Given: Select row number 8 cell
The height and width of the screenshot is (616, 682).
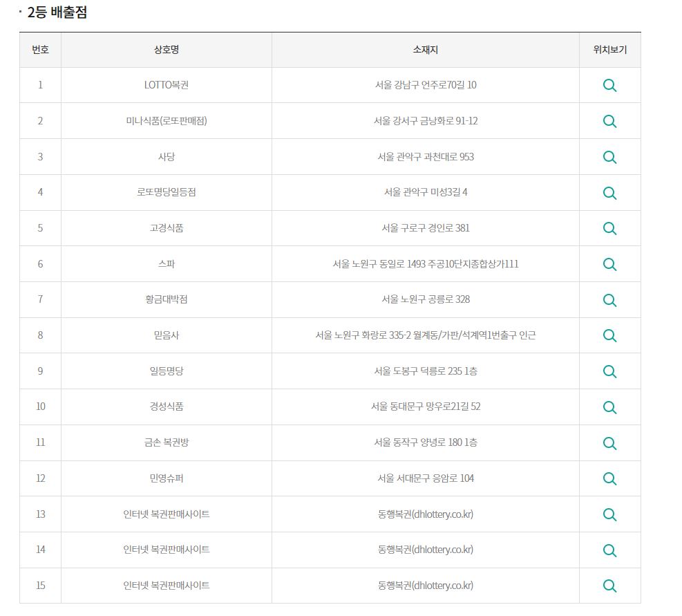Looking at the screenshot, I should pyautogui.click(x=41, y=335).
